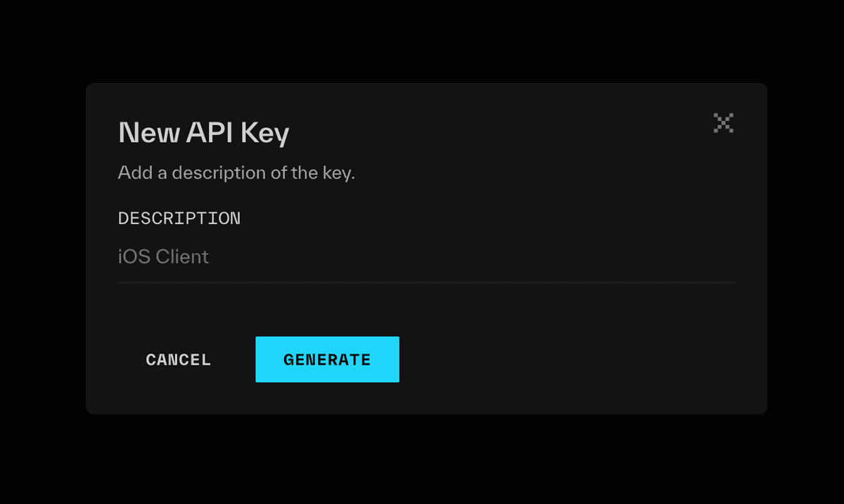This screenshot has width=844, height=504.
Task: Click the X icon in the dialog corner
Action: pos(723,123)
